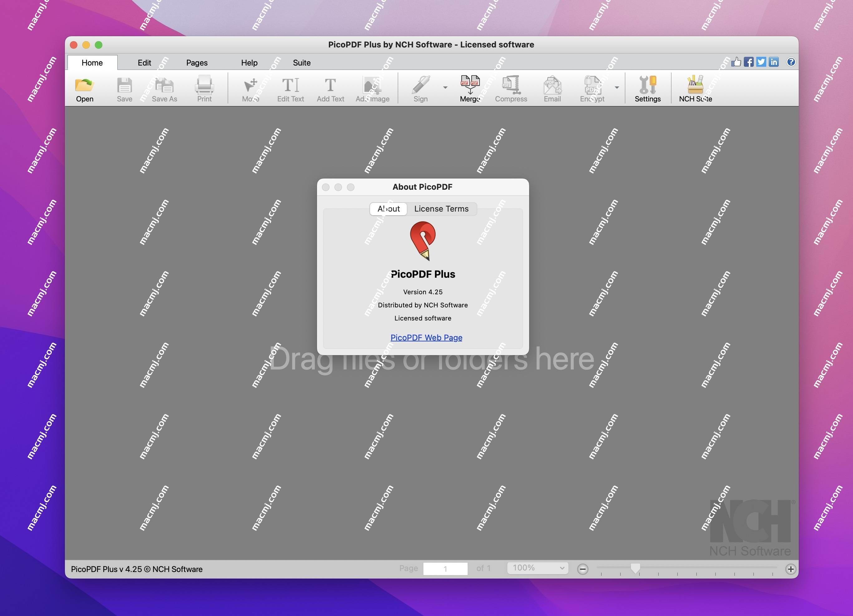Select the About tab in dialog
Image resolution: width=853 pixels, height=616 pixels.
388,209
